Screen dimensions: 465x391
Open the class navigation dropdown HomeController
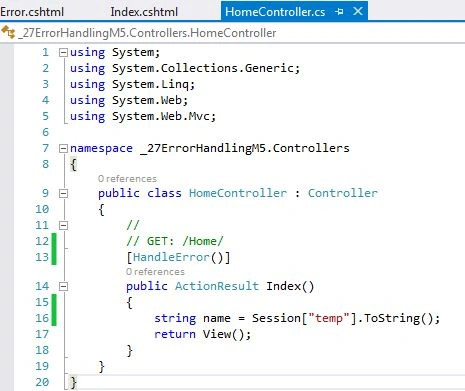click(x=147, y=33)
